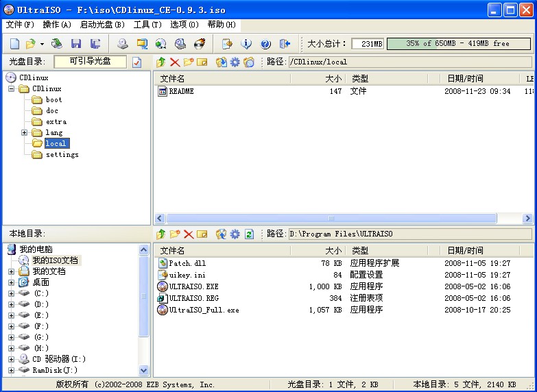Image resolution: width=537 pixels, height=392 pixels.
Task: Click the rename icon in the 本地目录 toolbar
Action: click(202, 234)
